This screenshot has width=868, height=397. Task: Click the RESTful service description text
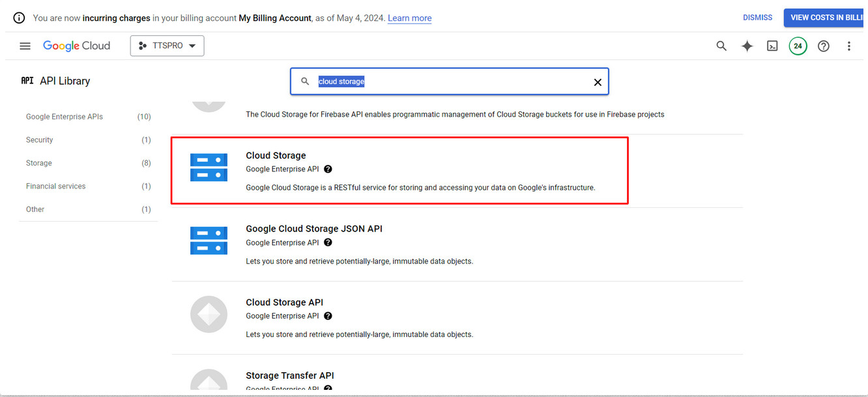pos(420,188)
